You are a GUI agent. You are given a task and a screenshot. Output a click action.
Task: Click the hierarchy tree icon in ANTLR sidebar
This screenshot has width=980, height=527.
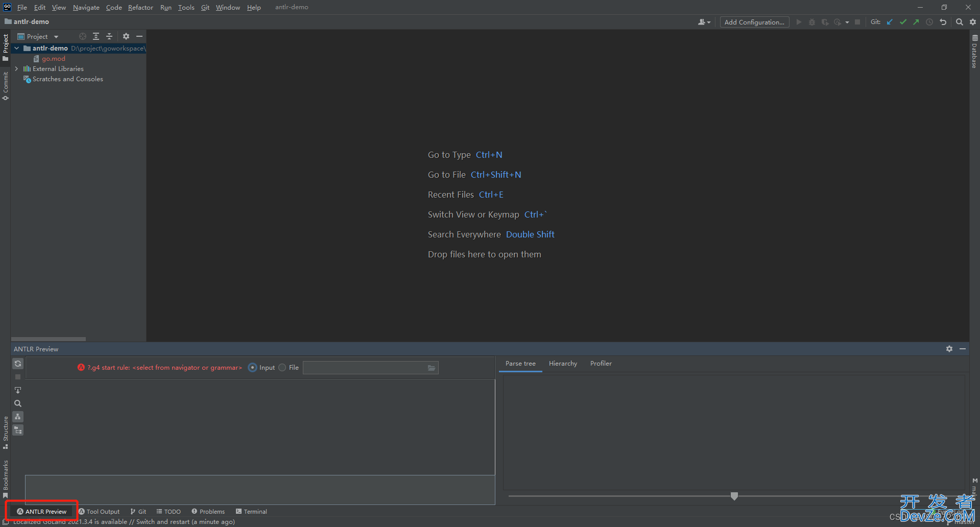tap(18, 417)
